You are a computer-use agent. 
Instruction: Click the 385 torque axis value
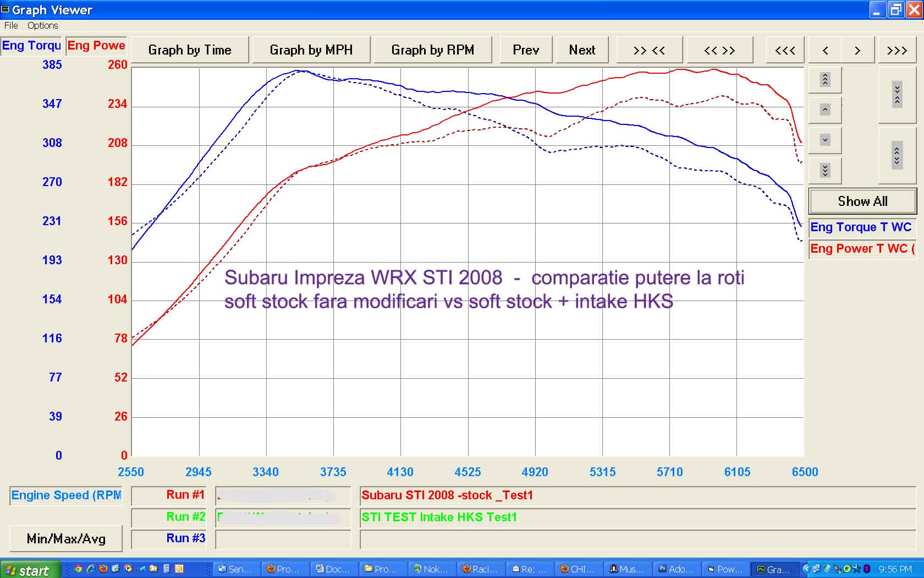[52, 64]
